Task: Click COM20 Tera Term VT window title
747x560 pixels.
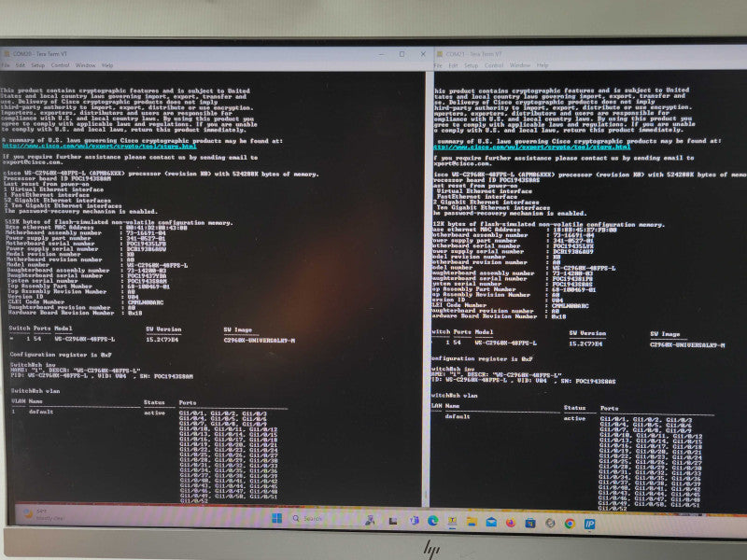Action: (40, 54)
